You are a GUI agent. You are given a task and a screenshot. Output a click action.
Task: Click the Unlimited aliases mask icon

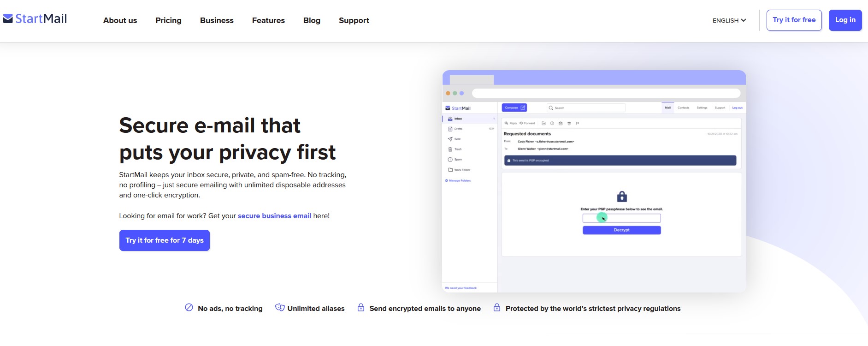click(x=279, y=307)
